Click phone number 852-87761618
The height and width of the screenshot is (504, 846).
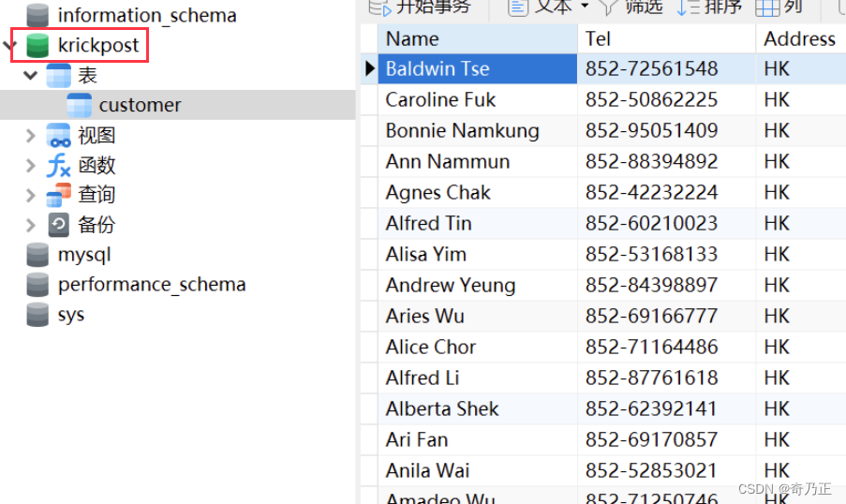pos(652,378)
